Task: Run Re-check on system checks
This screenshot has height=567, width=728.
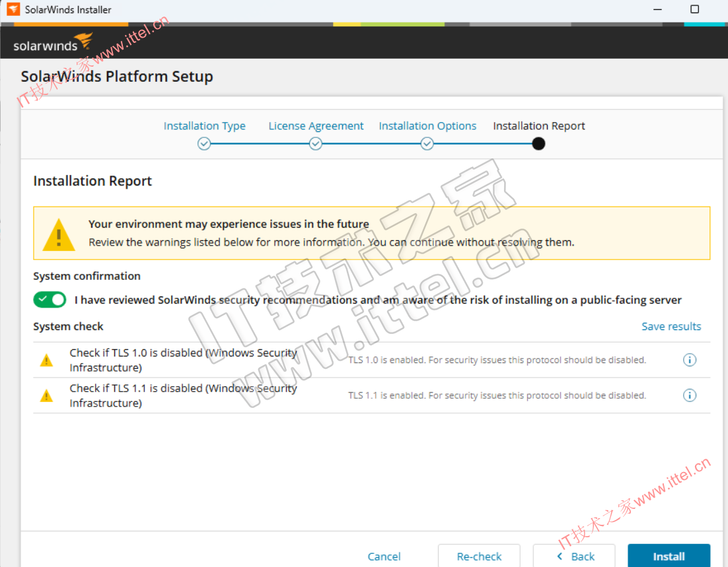Action: [x=479, y=556]
